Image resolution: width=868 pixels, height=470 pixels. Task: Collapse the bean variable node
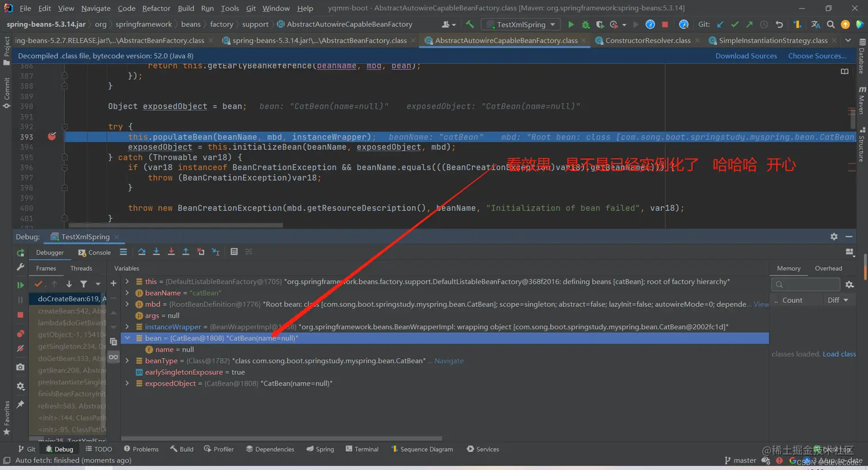[127, 338]
